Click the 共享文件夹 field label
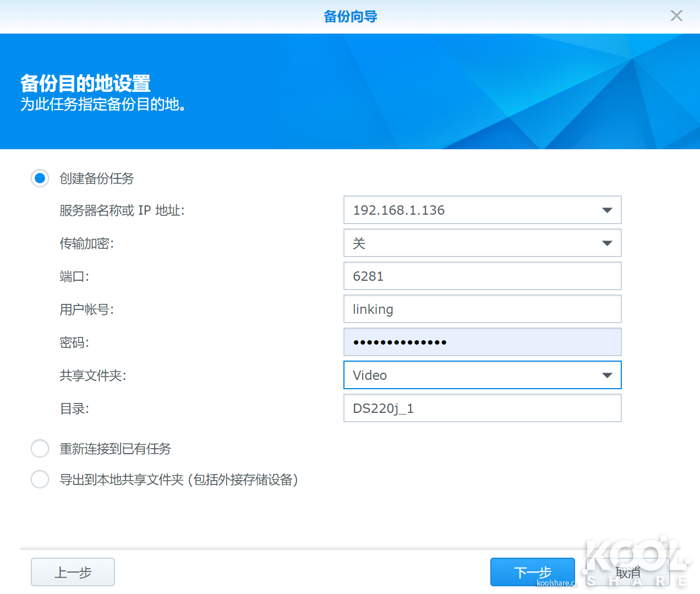Screen dimensions: 700x594 point(92,376)
